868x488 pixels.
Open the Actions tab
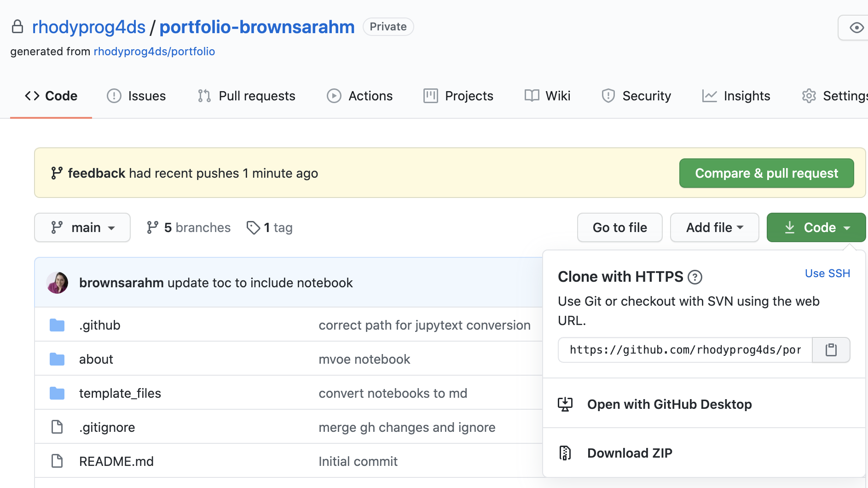[360, 96]
